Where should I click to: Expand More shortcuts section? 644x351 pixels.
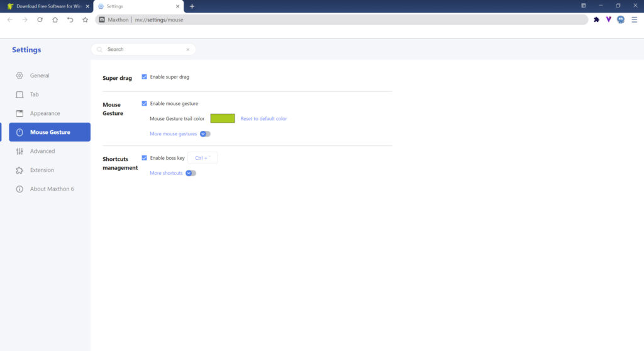coord(190,173)
